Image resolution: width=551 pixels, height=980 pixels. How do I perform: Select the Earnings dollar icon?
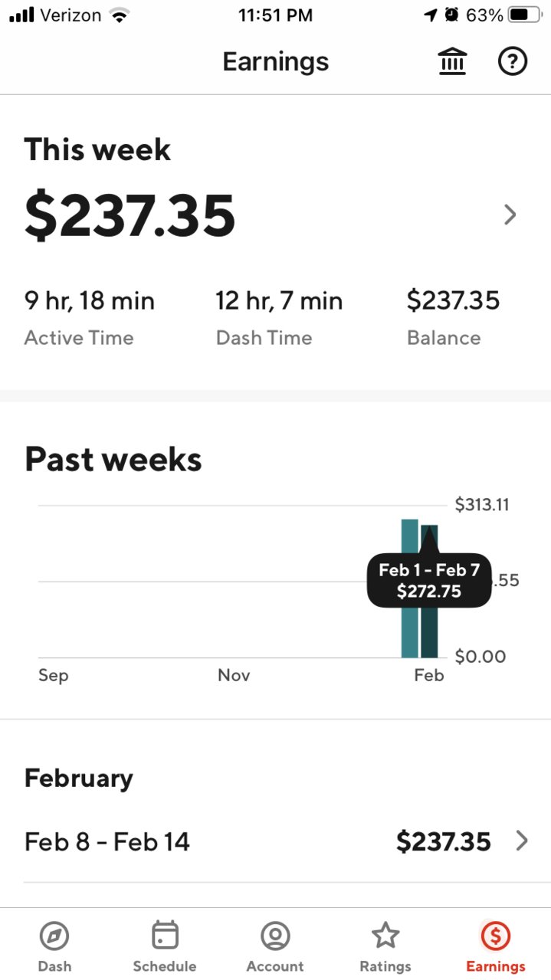click(496, 936)
